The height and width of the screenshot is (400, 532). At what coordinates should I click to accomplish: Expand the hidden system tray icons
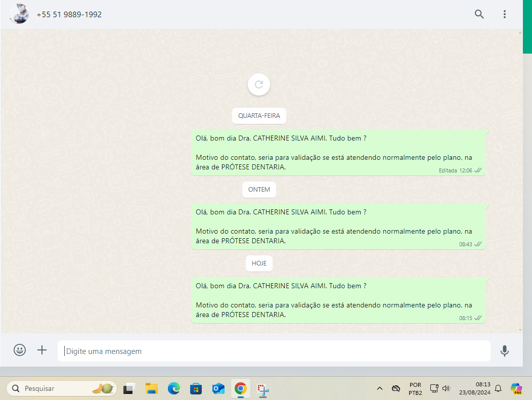click(379, 388)
